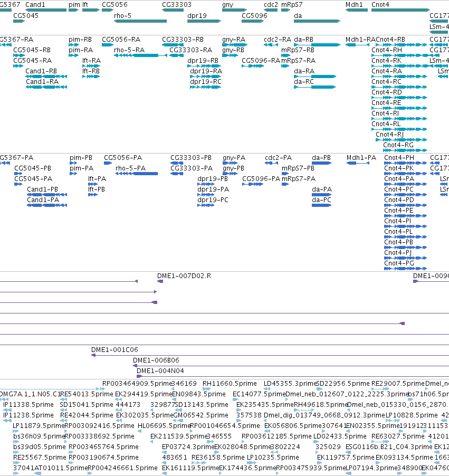Click the Cand1 gene feature label
The height and width of the screenshot is (476, 449).
(35, 5)
